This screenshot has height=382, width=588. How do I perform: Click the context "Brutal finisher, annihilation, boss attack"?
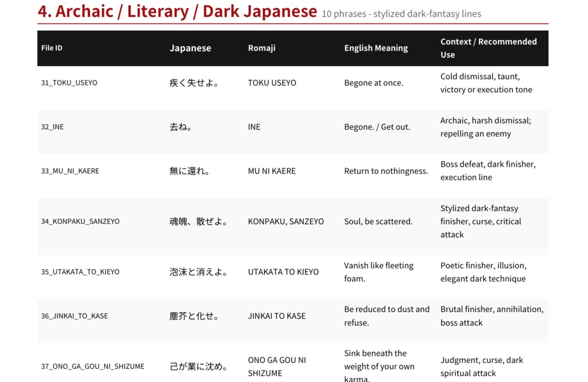[x=492, y=316]
